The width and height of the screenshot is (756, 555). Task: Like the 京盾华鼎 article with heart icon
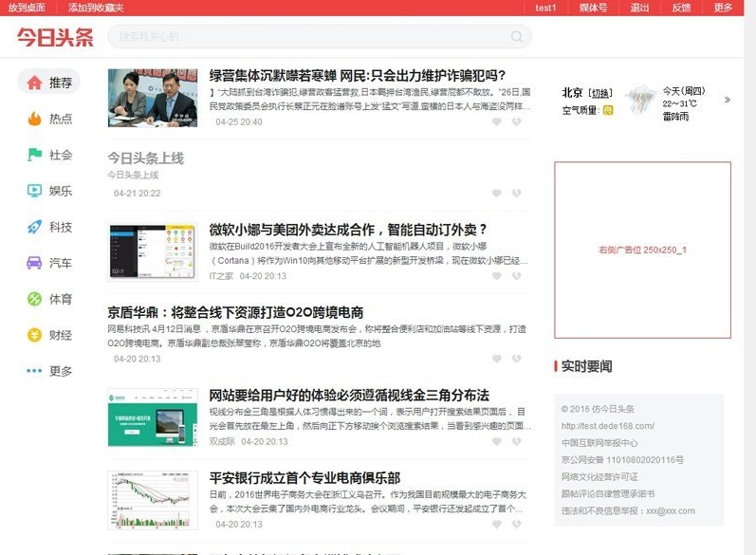[497, 359]
